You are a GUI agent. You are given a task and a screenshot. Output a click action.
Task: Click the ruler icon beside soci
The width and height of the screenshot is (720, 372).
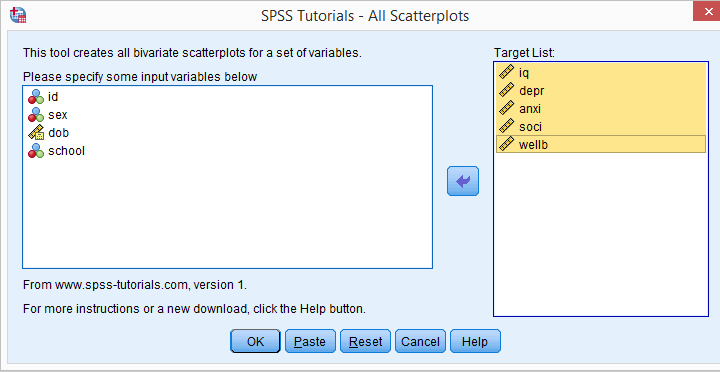point(506,126)
